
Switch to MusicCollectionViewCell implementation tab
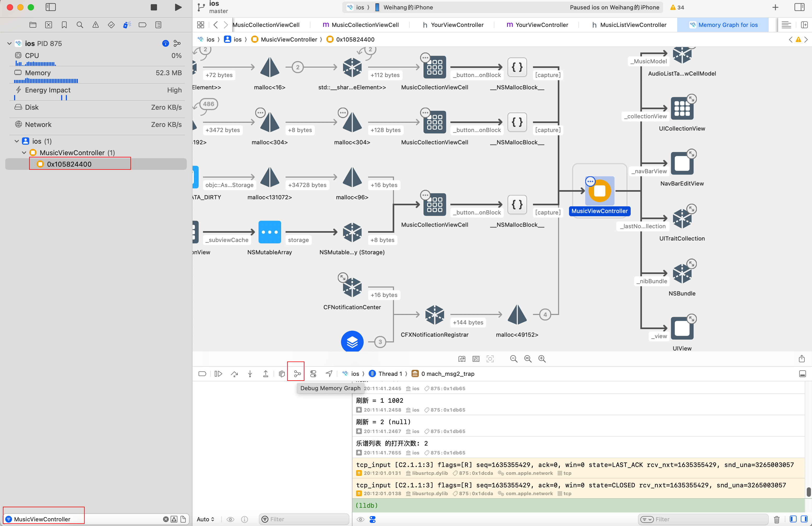pos(361,25)
